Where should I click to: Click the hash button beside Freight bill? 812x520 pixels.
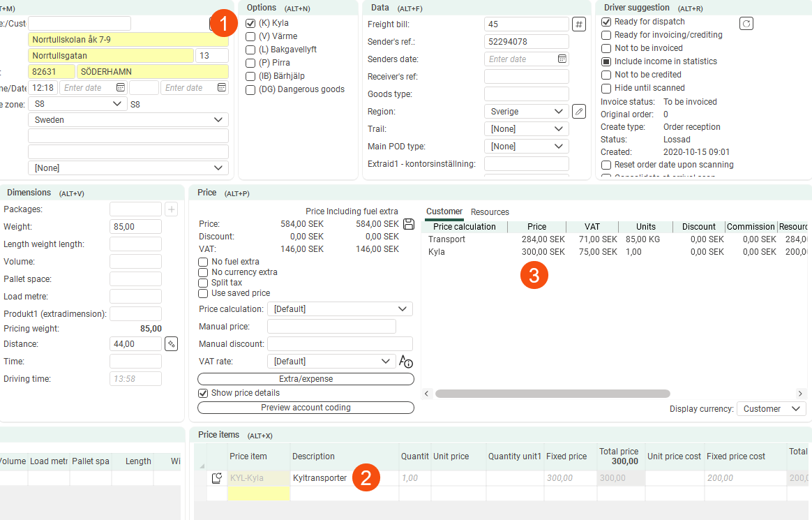578,24
